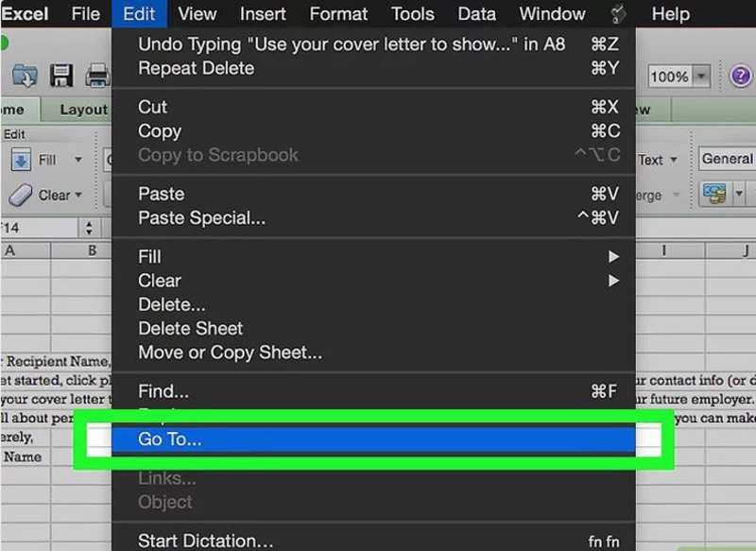The height and width of the screenshot is (551, 756).
Task: Click the Print icon in the toolbar
Action: click(x=97, y=76)
